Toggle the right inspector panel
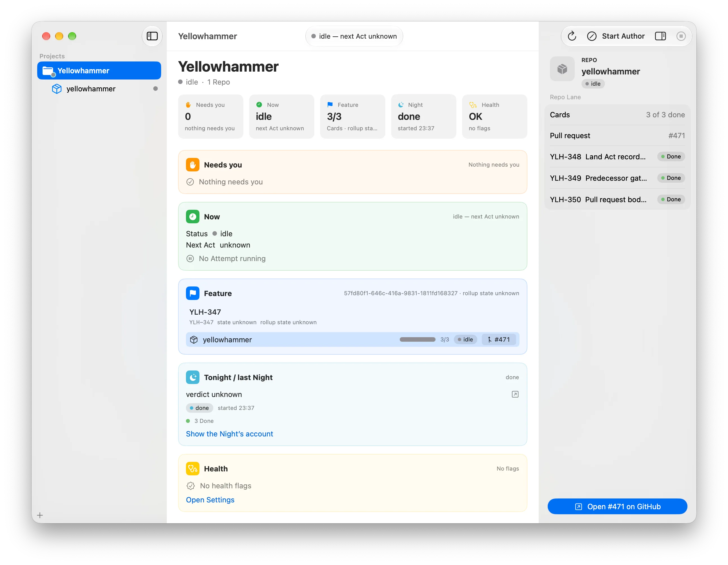 [x=660, y=36]
